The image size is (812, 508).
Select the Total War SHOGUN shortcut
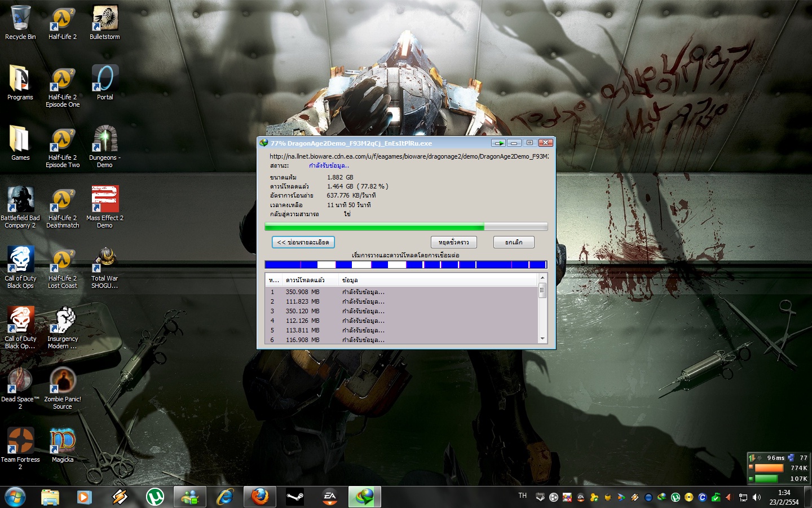tap(105, 268)
